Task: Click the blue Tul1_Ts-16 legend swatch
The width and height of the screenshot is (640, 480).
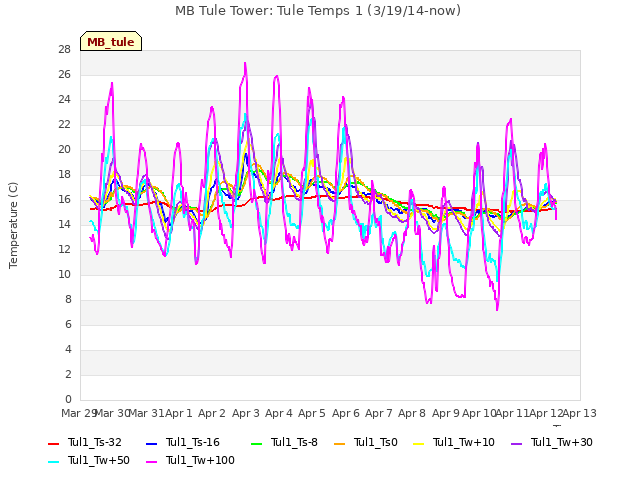Action: tap(151, 444)
